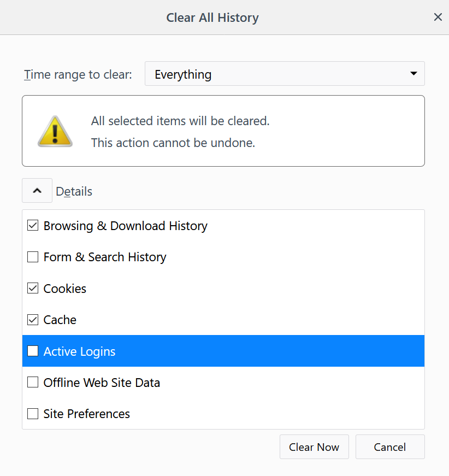Uncheck the Cache checkbox

pyautogui.click(x=33, y=320)
